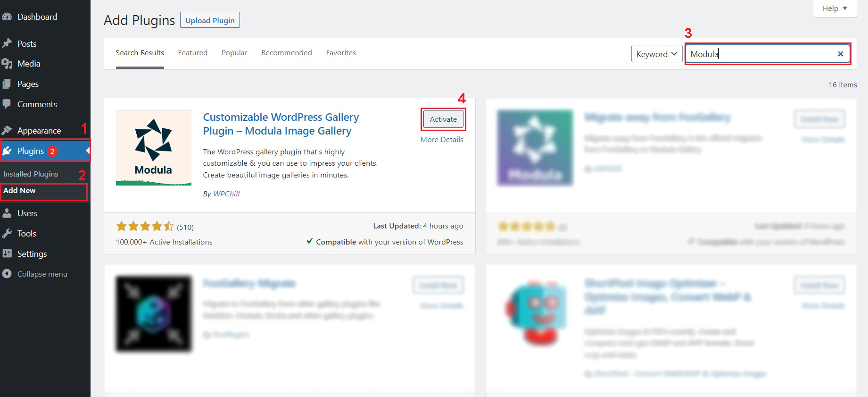Screen dimensions: 868x397
Task: Click the Modula plugin logo thumbnail
Action: [154, 148]
